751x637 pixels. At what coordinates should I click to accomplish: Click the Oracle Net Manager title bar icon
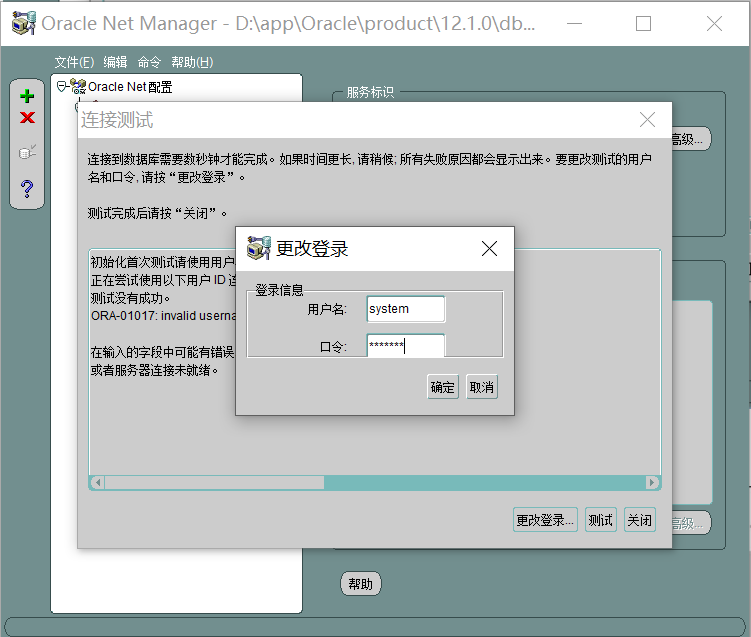23,23
